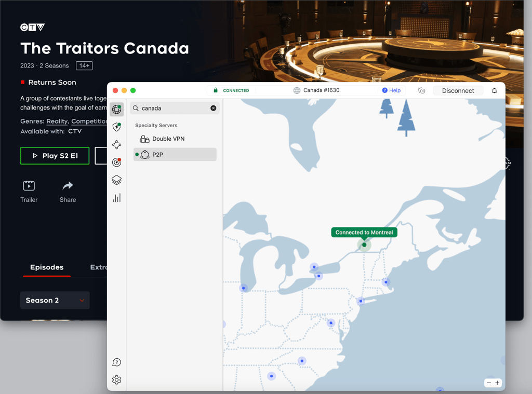
Task: Open the Competition genre link
Action: (89, 121)
